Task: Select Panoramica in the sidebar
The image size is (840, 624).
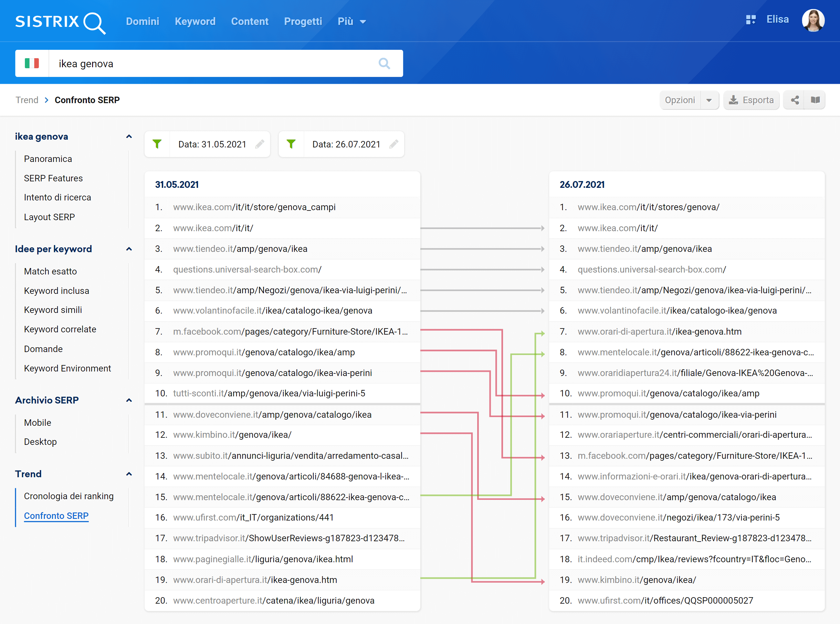Action: (x=48, y=159)
